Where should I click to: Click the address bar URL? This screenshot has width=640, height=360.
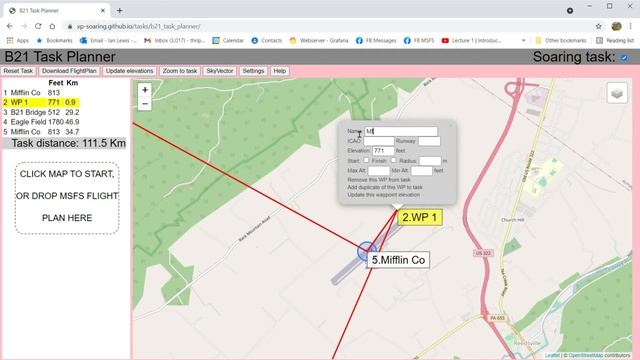click(x=138, y=26)
